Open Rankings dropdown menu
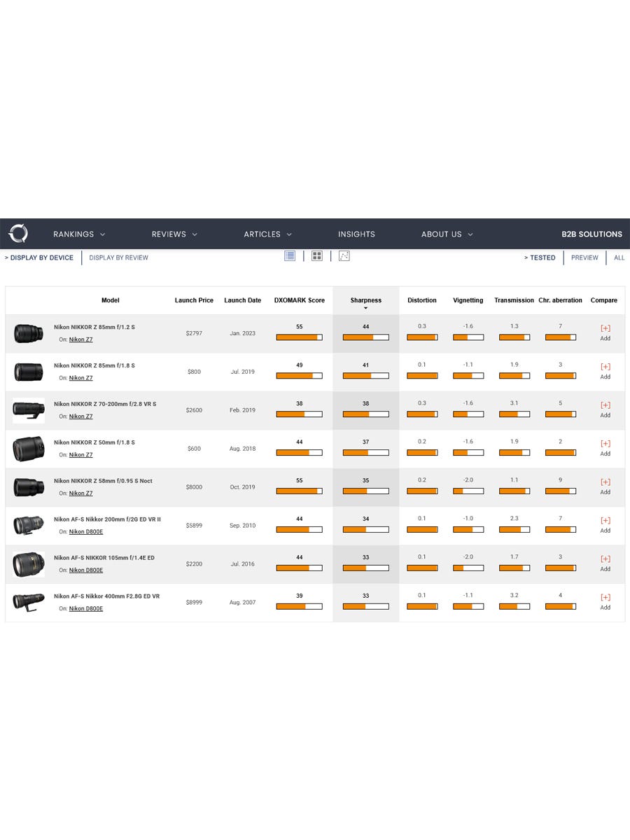Image resolution: width=630 pixels, height=840 pixels. [x=79, y=234]
